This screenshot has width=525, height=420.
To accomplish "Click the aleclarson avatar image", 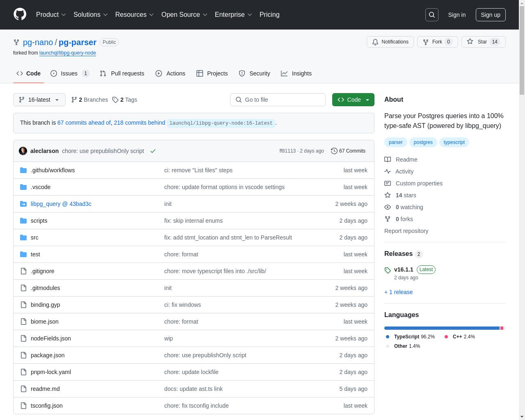I will click(x=23, y=151).
